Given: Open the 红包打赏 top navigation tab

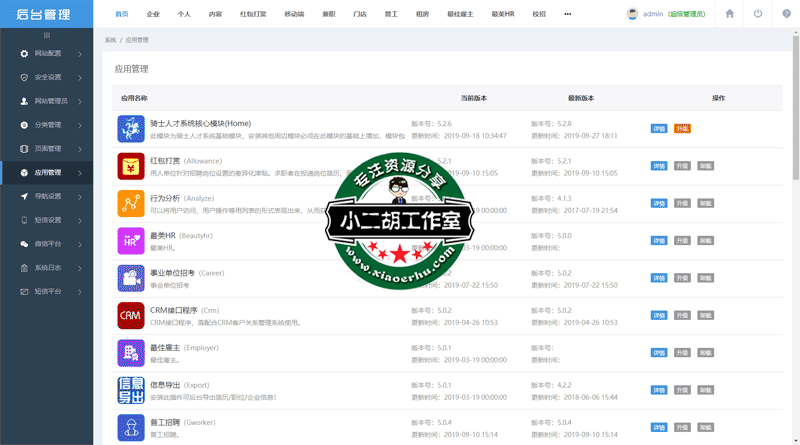Looking at the screenshot, I should pos(253,15).
